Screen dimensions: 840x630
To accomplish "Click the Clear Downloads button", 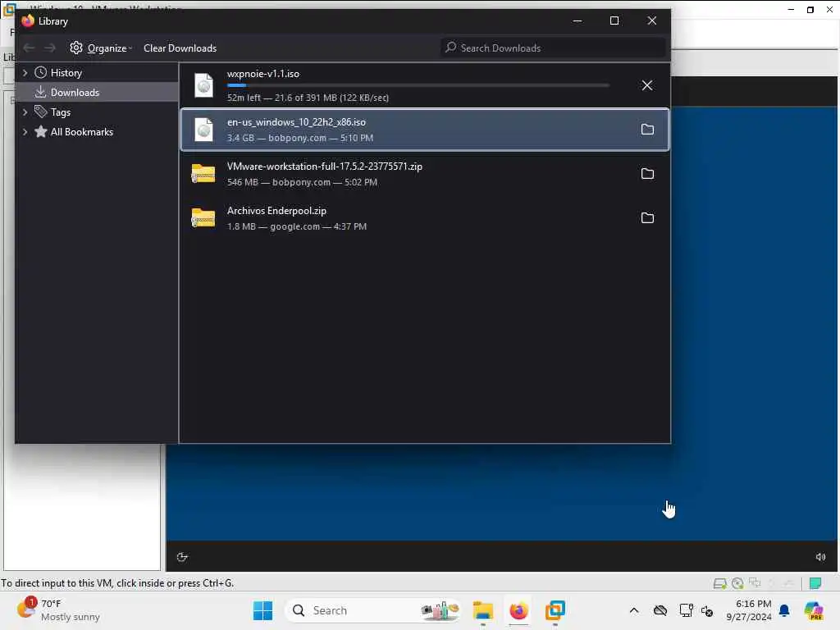I will click(180, 48).
